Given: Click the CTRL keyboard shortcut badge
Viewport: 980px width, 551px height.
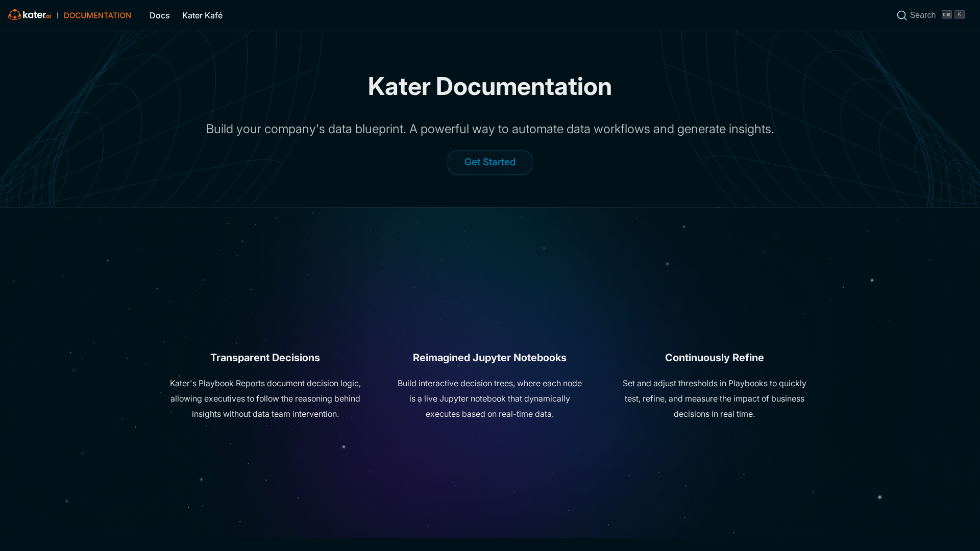Looking at the screenshot, I should 947,15.
